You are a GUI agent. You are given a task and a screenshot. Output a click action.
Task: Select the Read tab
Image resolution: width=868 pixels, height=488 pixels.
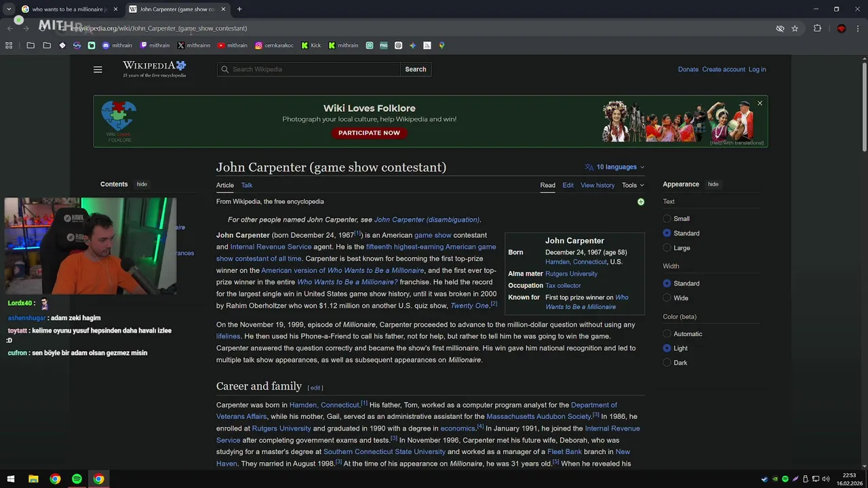point(547,185)
